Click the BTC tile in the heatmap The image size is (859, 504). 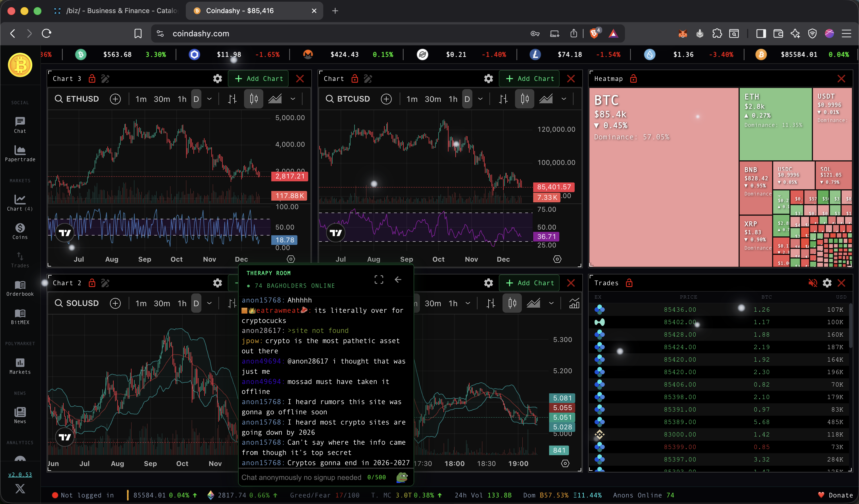[x=663, y=177]
